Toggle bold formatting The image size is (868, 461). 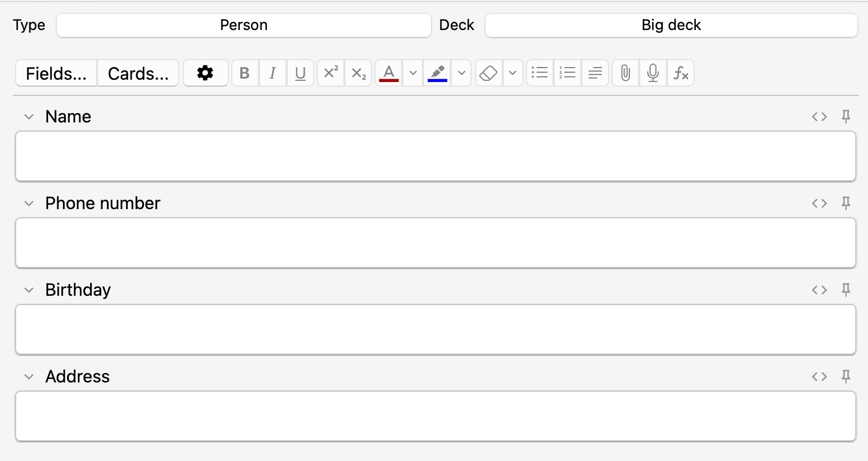pos(244,73)
